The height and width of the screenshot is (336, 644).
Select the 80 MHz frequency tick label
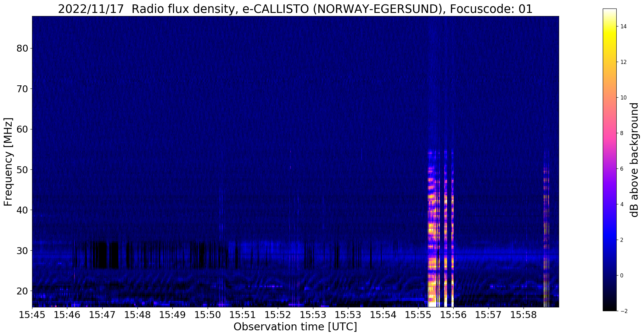22,48
